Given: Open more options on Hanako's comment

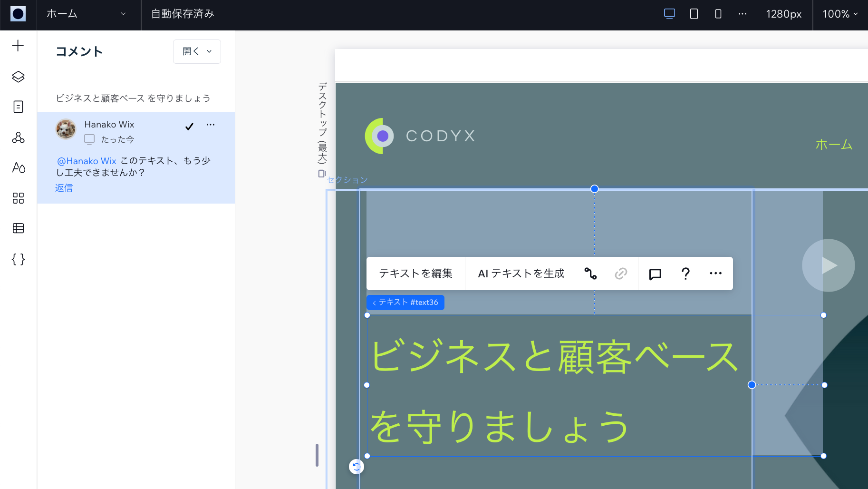Looking at the screenshot, I should pyautogui.click(x=211, y=125).
